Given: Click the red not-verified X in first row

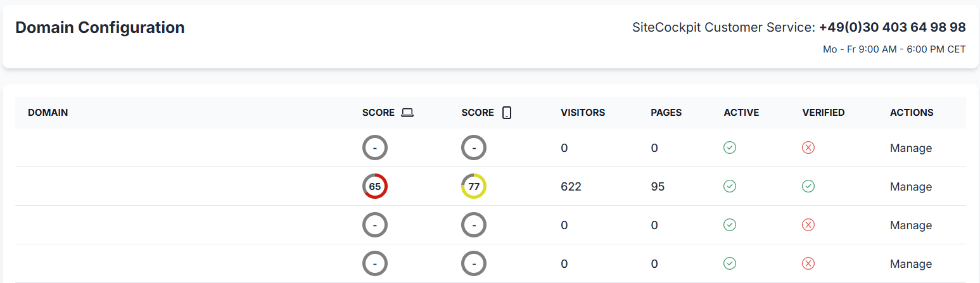Looking at the screenshot, I should click(x=808, y=148).
